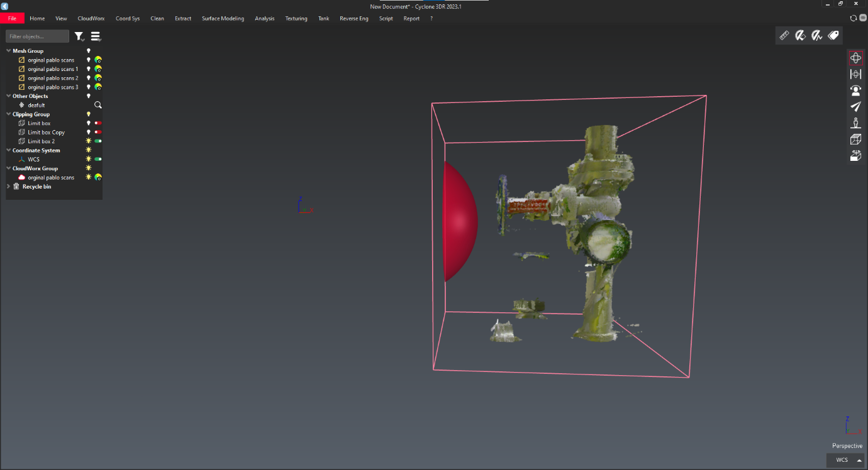Image resolution: width=868 pixels, height=470 pixels.
Task: Click the color representation icon of the CloudWorx cloud
Action: [98, 177]
